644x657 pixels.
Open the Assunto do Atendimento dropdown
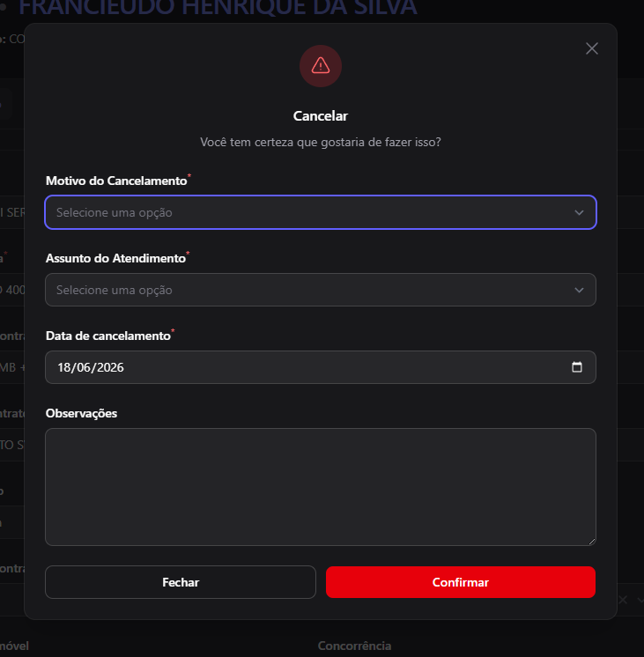[x=321, y=290]
